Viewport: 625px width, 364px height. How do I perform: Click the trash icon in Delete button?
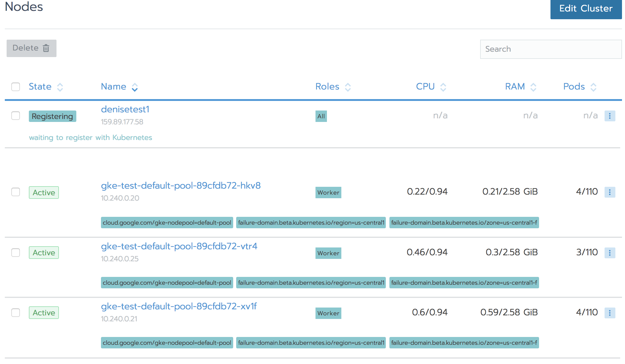pos(46,48)
